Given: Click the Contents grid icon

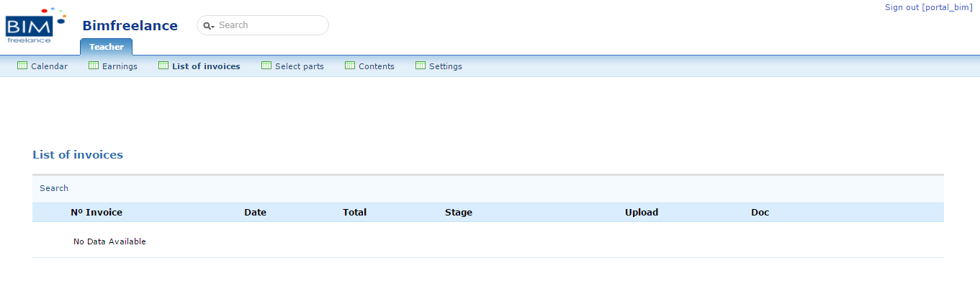Looking at the screenshot, I should coord(350,66).
